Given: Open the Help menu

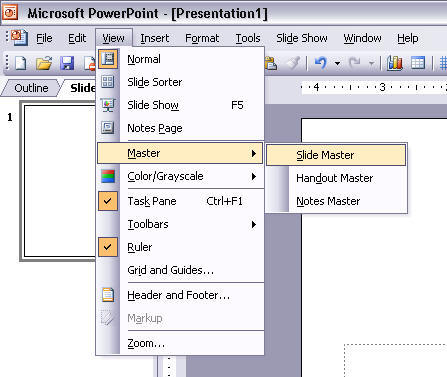Looking at the screenshot, I should point(408,38).
